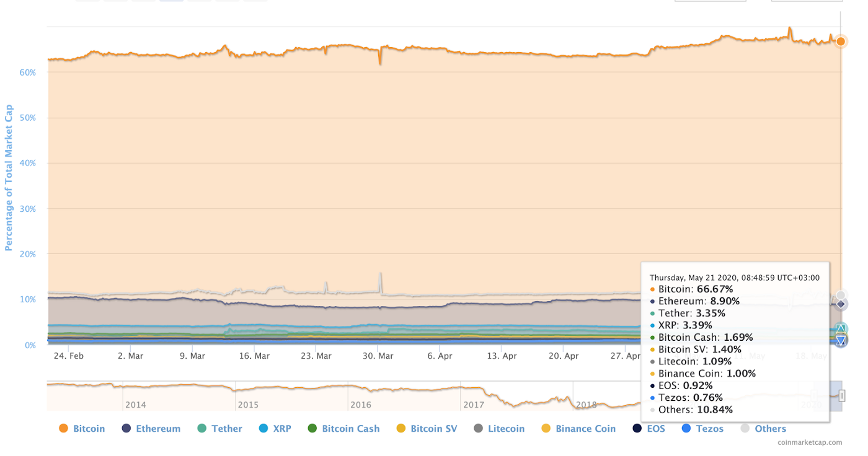Click the 0% y-axis label
This screenshot has width=868, height=456.
point(30,345)
